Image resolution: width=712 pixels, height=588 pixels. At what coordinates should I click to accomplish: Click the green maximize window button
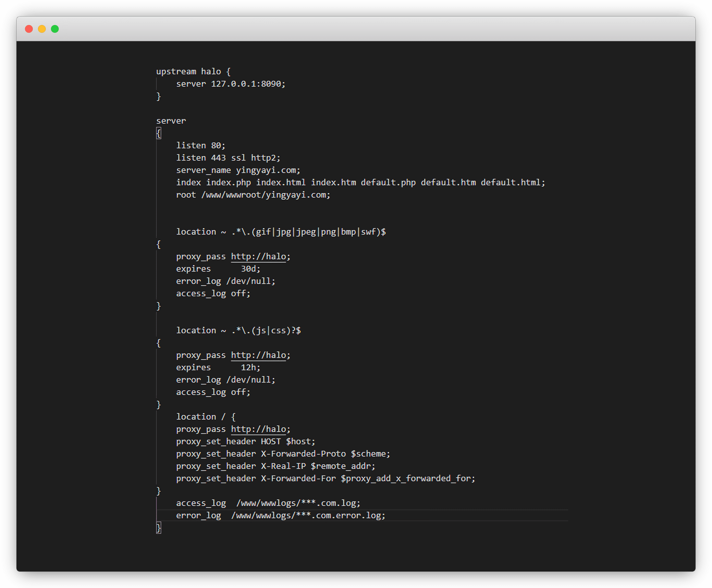tap(55, 29)
